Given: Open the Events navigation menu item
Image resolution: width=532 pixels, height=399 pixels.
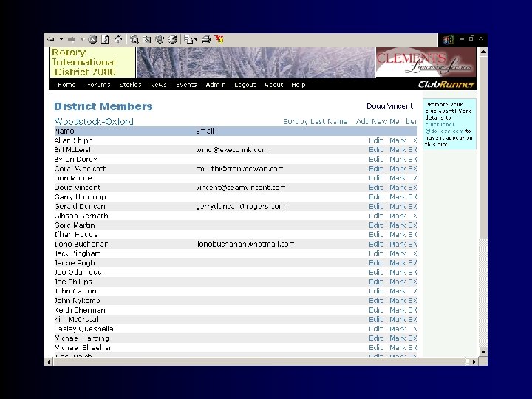Looking at the screenshot, I should (x=186, y=85).
